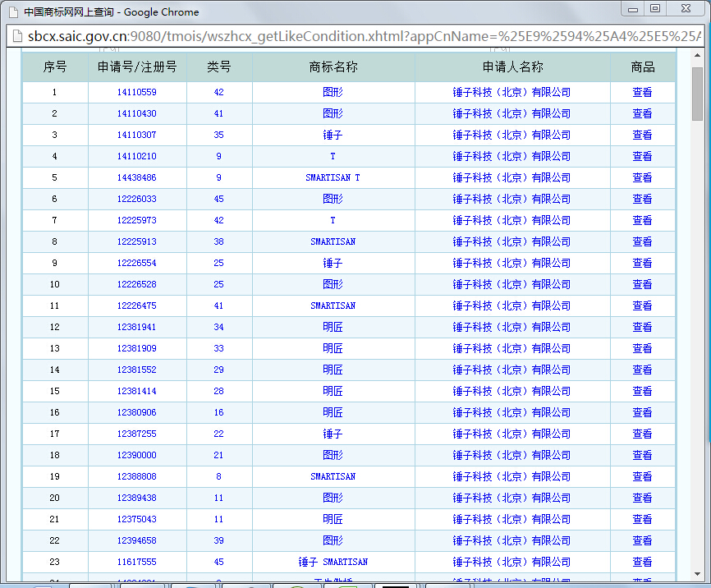Open application number 14438486
Screen dimensions: 711x588
point(137,177)
